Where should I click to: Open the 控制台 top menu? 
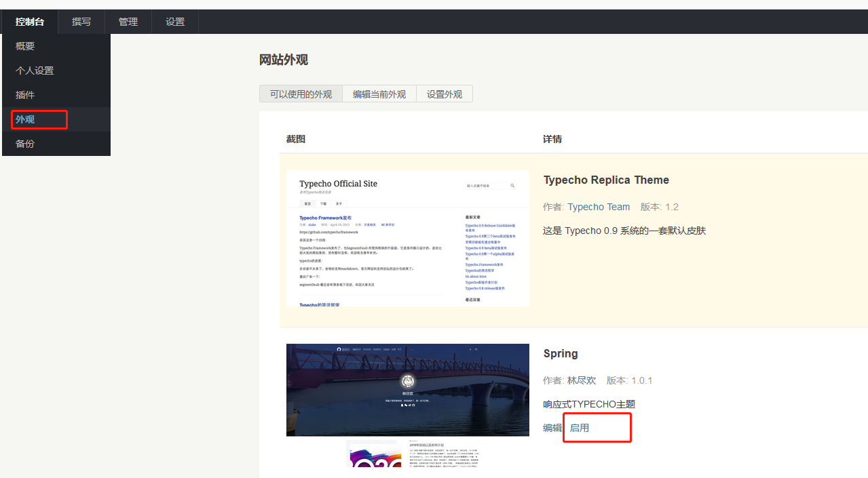click(30, 22)
